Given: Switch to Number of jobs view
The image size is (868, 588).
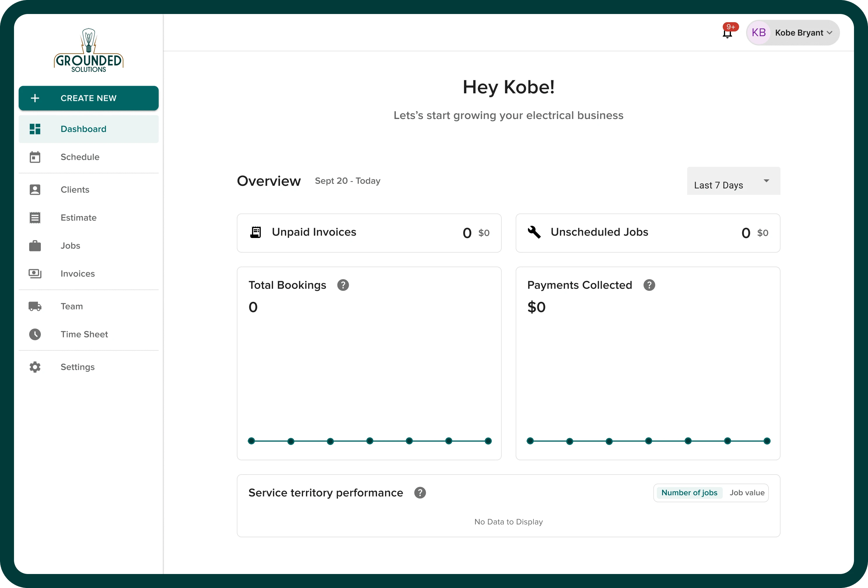Looking at the screenshot, I should tap(689, 493).
